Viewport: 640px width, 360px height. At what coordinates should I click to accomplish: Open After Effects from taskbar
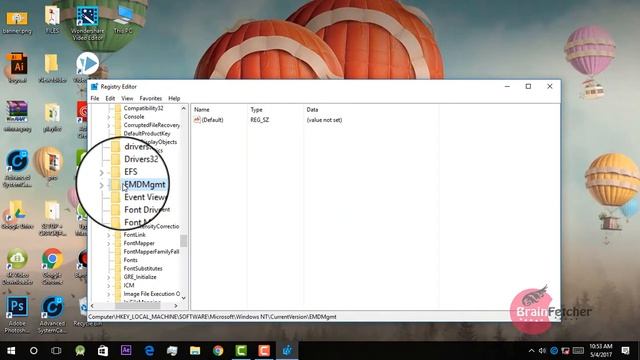pos(126,350)
